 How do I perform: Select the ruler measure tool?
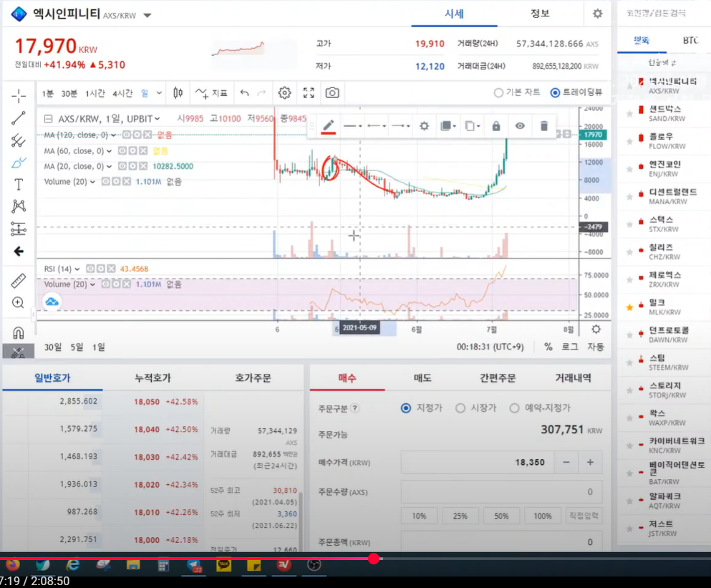(x=19, y=281)
